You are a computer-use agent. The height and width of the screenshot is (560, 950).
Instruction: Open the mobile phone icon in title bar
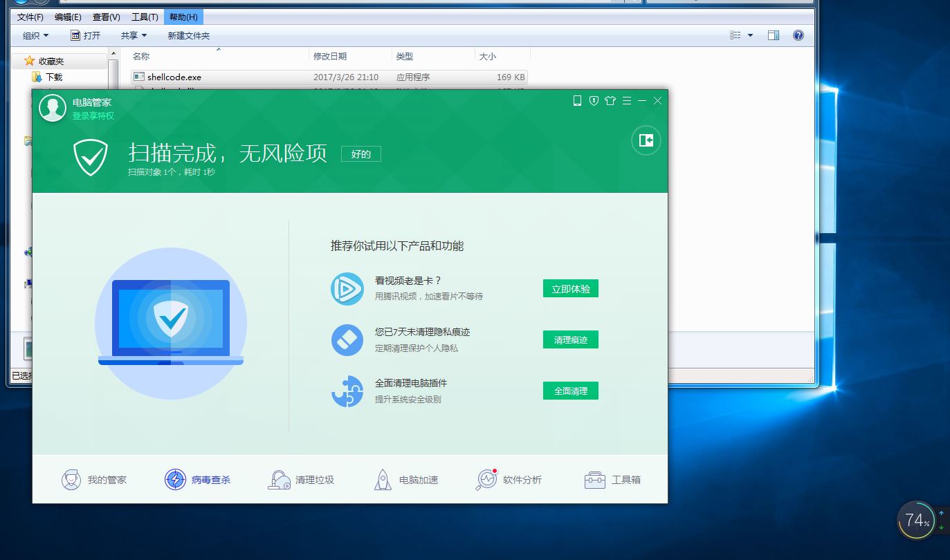pos(577,101)
